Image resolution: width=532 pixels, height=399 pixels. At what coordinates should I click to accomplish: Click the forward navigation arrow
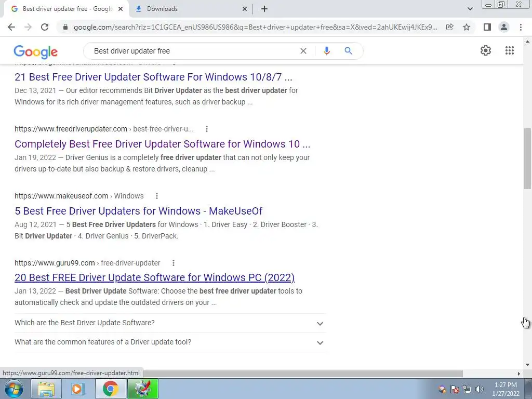28,27
